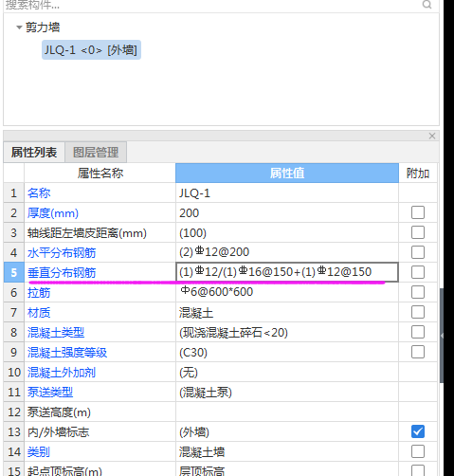Click the 属性值 column header
The height and width of the screenshot is (476, 454).
click(287, 174)
